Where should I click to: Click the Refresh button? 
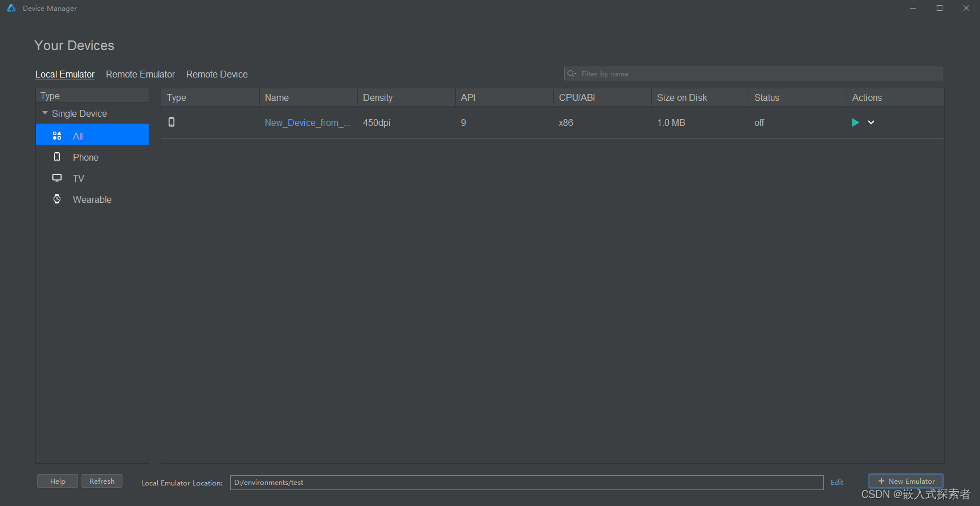pyautogui.click(x=102, y=481)
